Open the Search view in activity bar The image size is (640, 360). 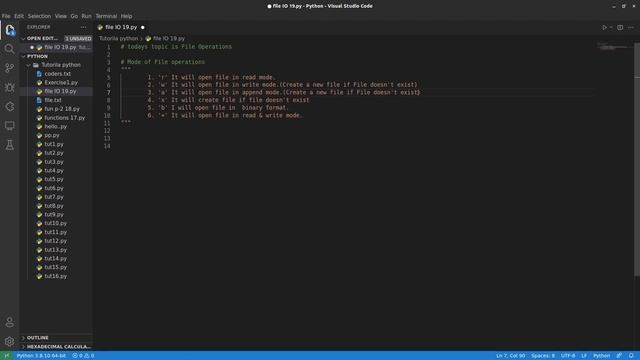9,49
